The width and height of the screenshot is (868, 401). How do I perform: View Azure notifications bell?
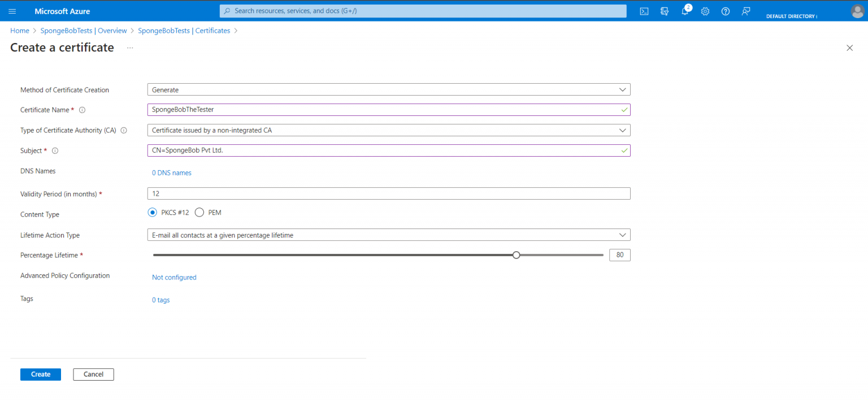click(x=685, y=11)
